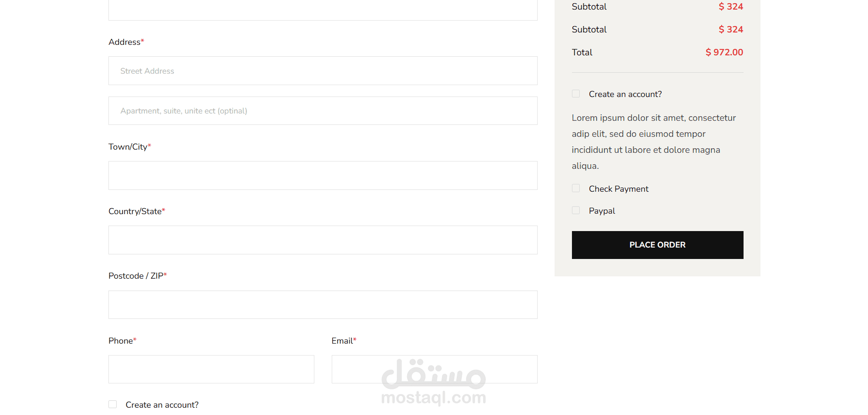The image size is (868, 415).
Task: Select the Town/City text box
Action: (x=323, y=175)
